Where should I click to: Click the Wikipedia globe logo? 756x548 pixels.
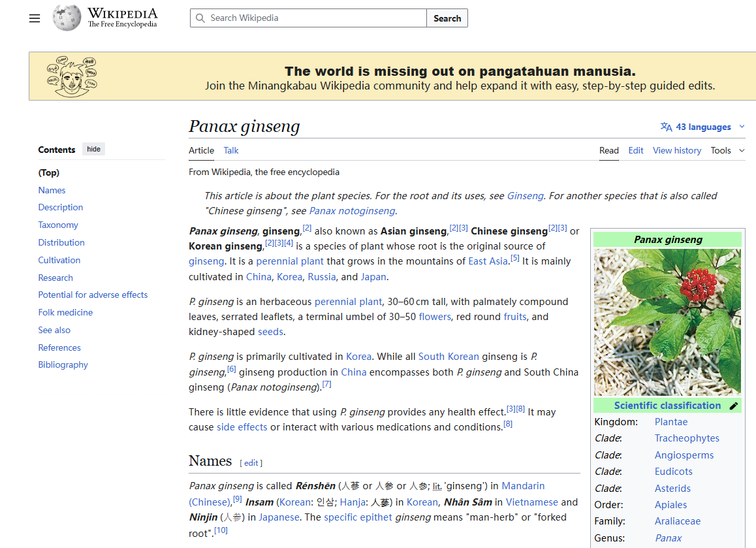(x=67, y=18)
